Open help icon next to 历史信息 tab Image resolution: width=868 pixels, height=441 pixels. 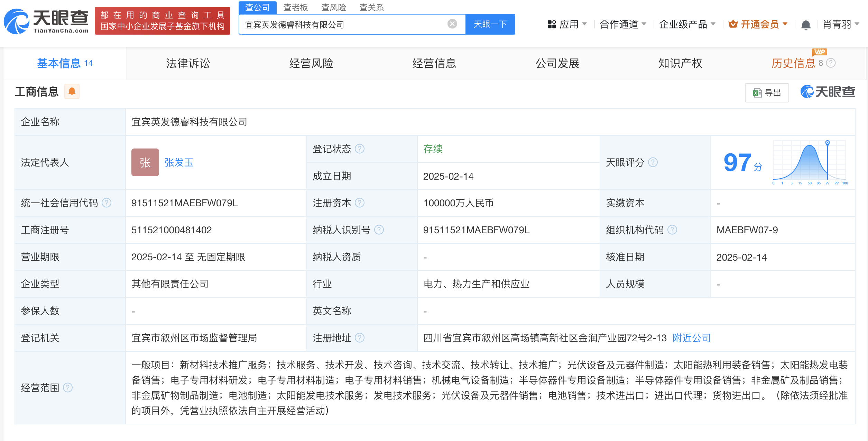coord(831,63)
